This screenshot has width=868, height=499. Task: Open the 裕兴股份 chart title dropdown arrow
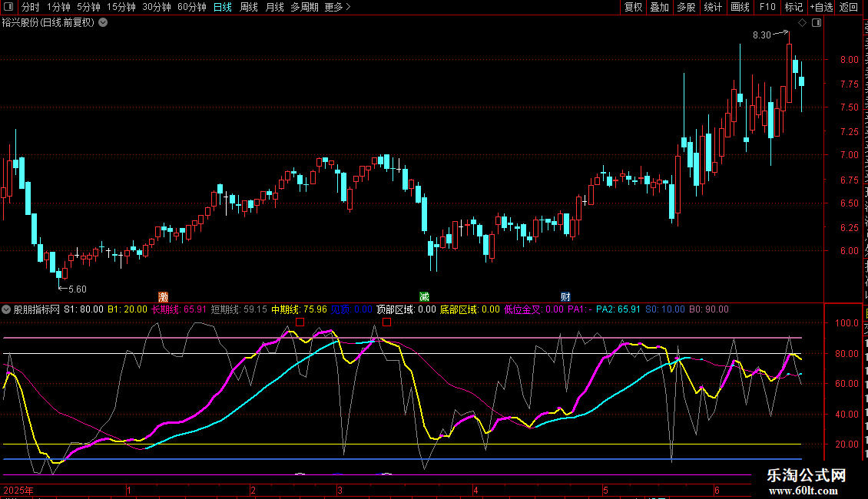(103, 23)
